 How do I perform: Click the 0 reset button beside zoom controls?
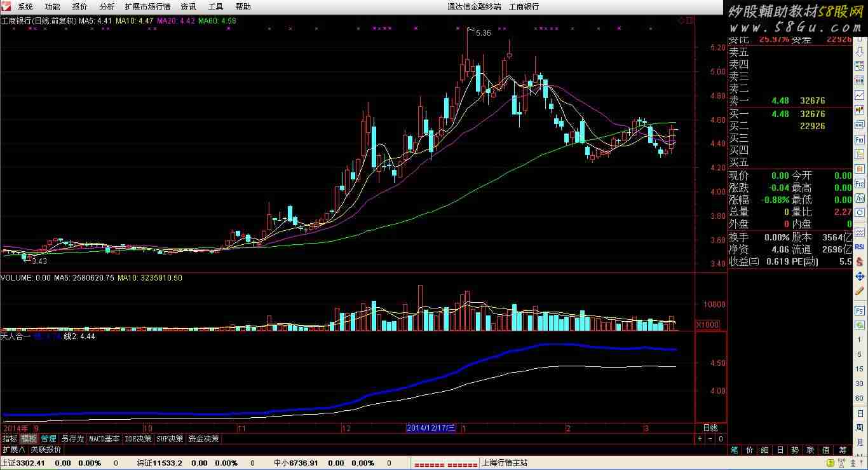(x=721, y=438)
